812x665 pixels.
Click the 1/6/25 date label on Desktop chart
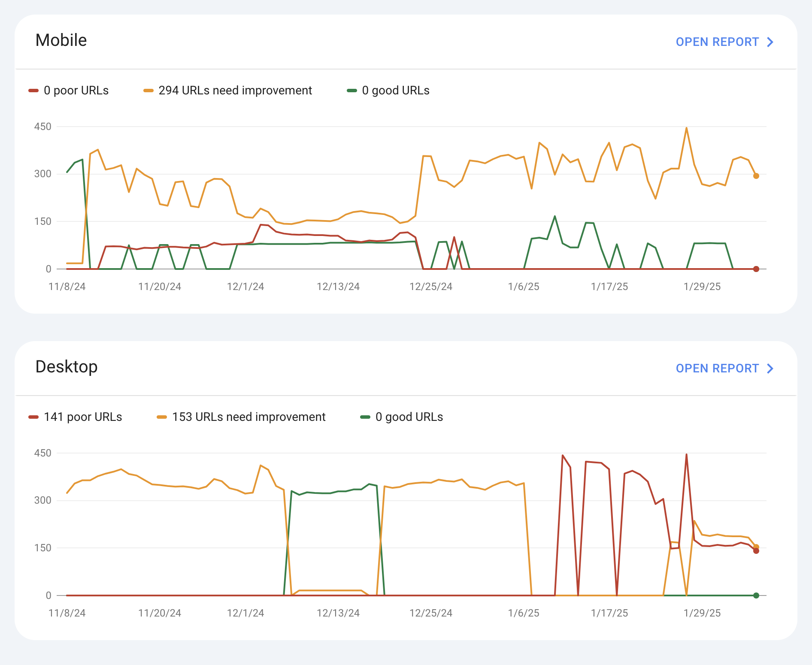point(524,613)
